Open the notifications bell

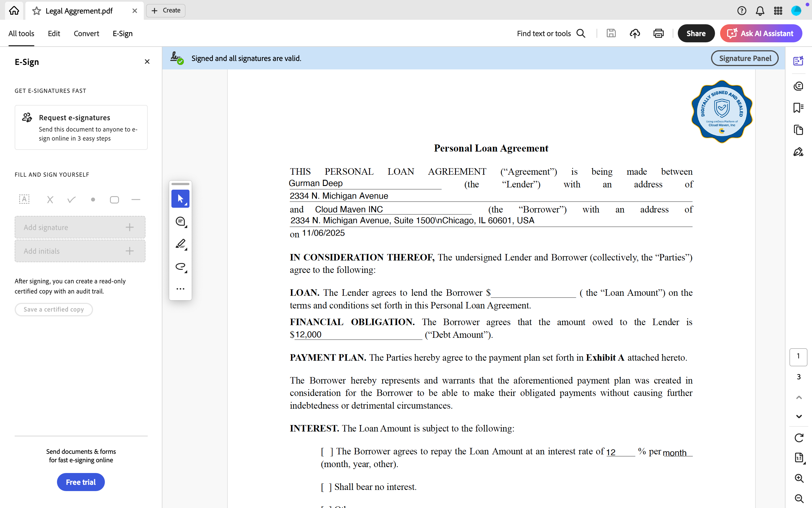760,11
